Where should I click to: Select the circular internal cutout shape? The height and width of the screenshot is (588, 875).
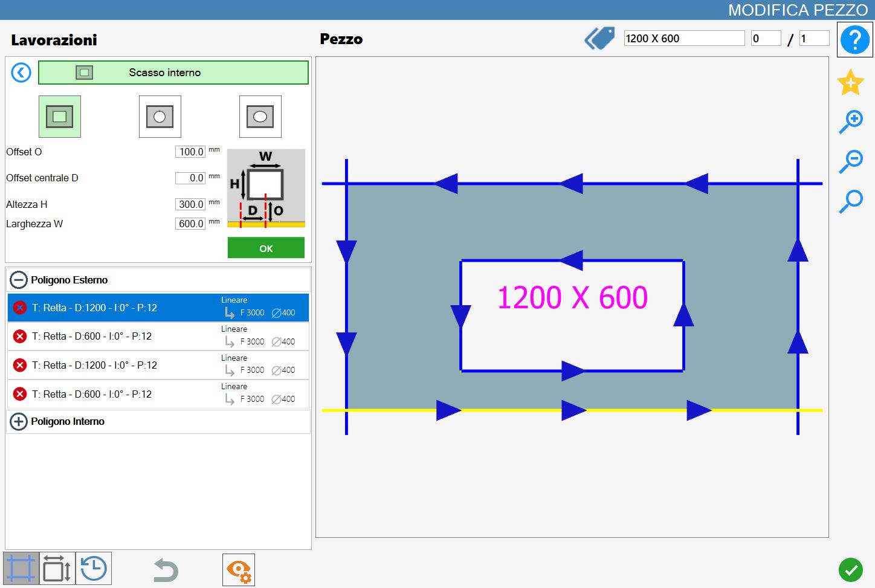pos(160,117)
